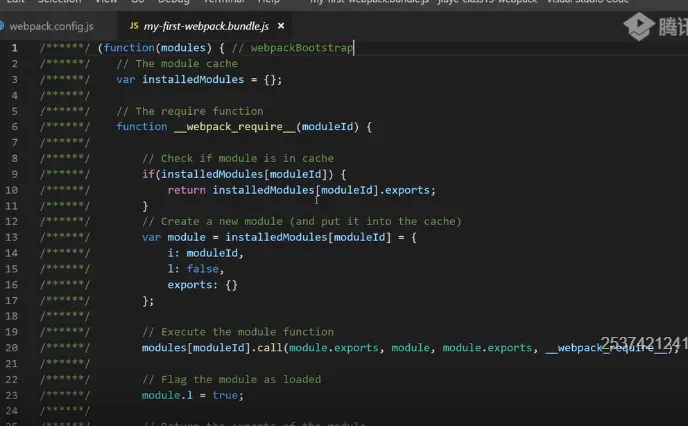Click the '/******/' marker on line 4

65,95
